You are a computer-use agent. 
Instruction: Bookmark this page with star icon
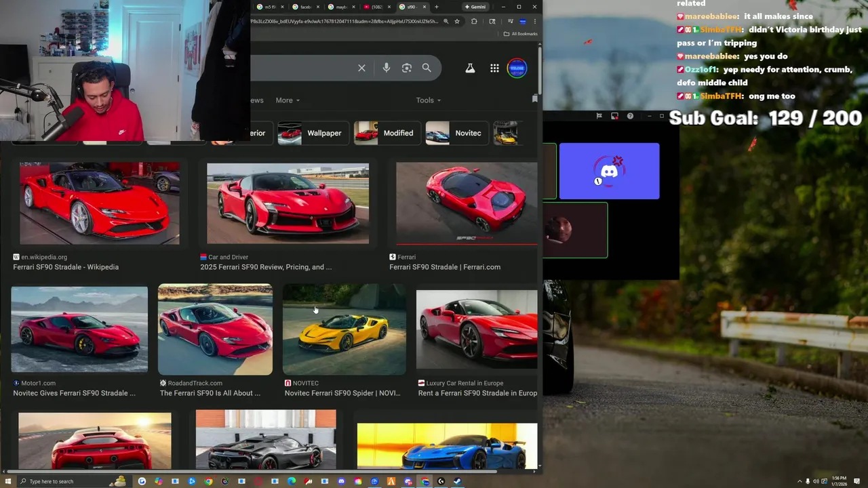(457, 21)
